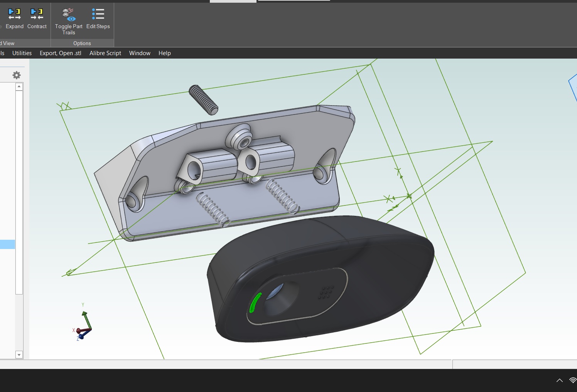Open the side panel settings gear
Viewport: 577px width, 392px height.
pyautogui.click(x=17, y=75)
